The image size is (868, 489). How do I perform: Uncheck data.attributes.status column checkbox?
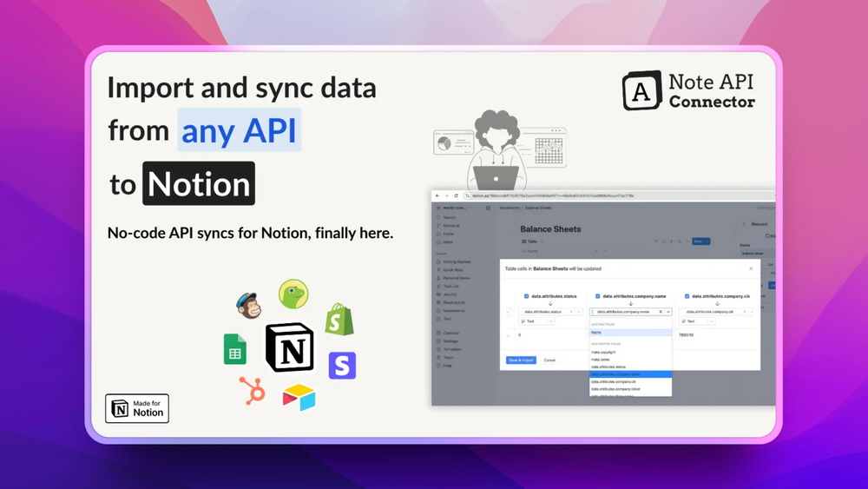click(x=527, y=296)
